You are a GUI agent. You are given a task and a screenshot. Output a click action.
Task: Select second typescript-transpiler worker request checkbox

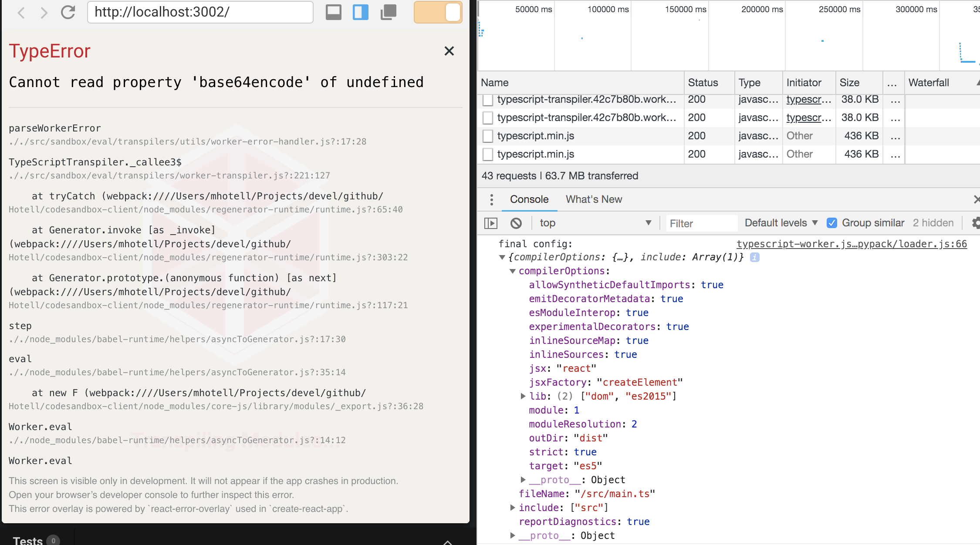coord(488,118)
